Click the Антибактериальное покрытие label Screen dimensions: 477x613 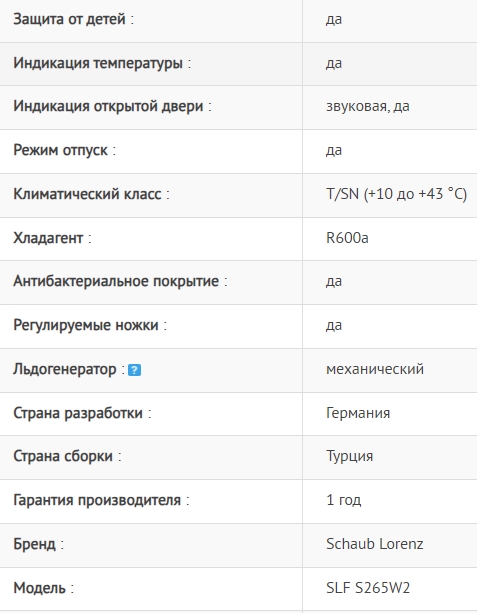coord(116,281)
